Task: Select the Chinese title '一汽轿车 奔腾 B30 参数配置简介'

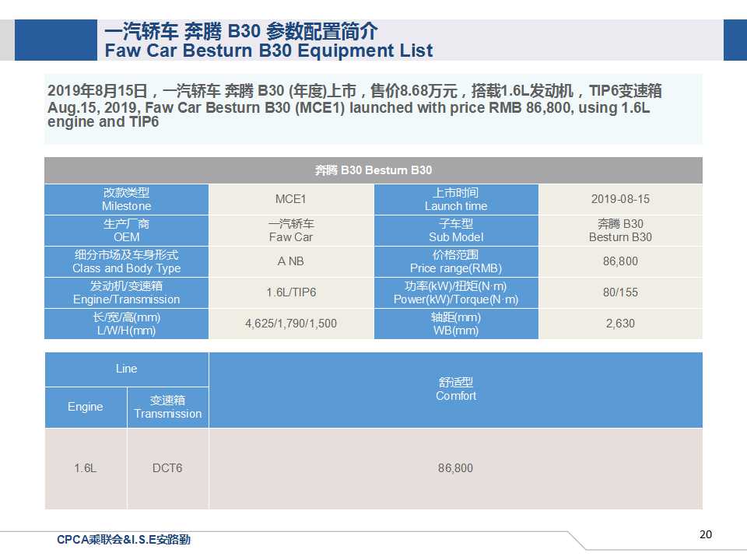Action: pos(241,31)
